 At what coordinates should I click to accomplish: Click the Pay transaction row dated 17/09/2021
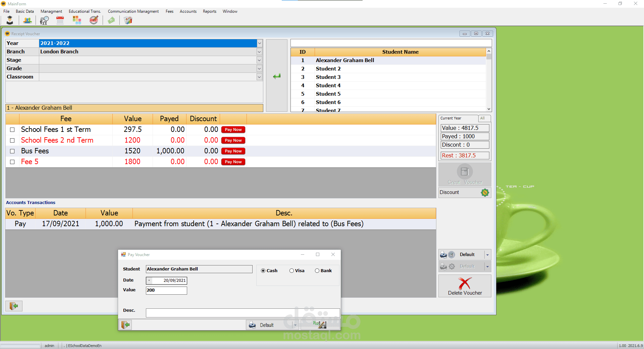pyautogui.click(x=221, y=224)
